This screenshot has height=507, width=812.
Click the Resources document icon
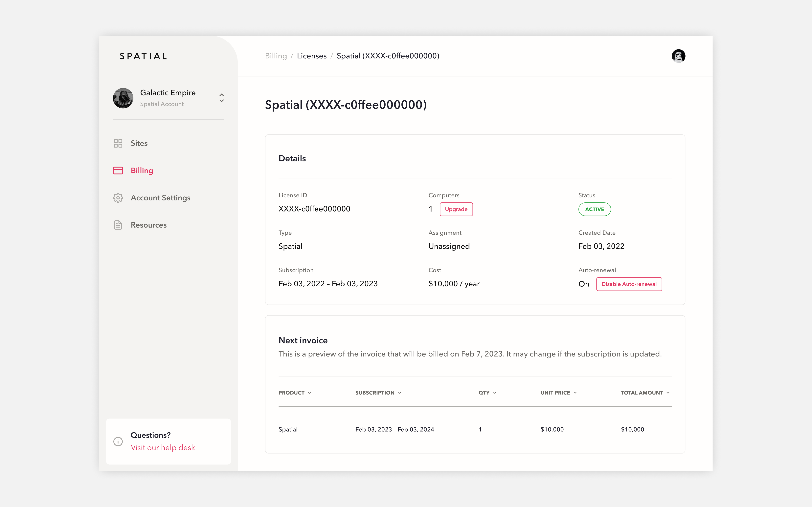[118, 225]
